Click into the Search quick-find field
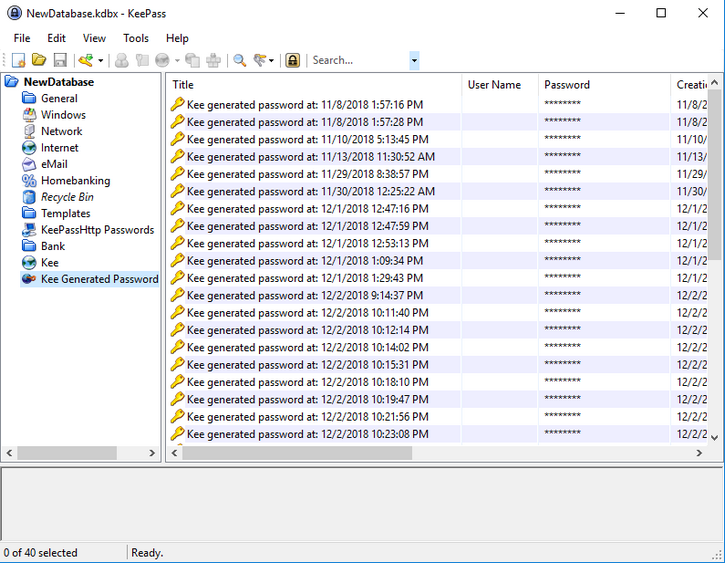Image resolution: width=725 pixels, height=563 pixels. coord(359,60)
